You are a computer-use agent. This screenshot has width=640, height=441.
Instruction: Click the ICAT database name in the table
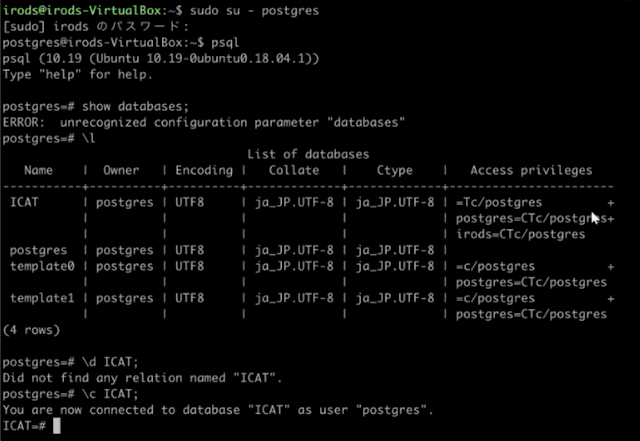24,203
